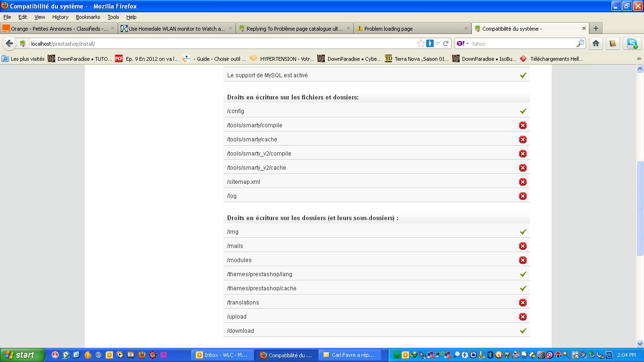Open the address bar history dropdown arrow

[x=438, y=43]
